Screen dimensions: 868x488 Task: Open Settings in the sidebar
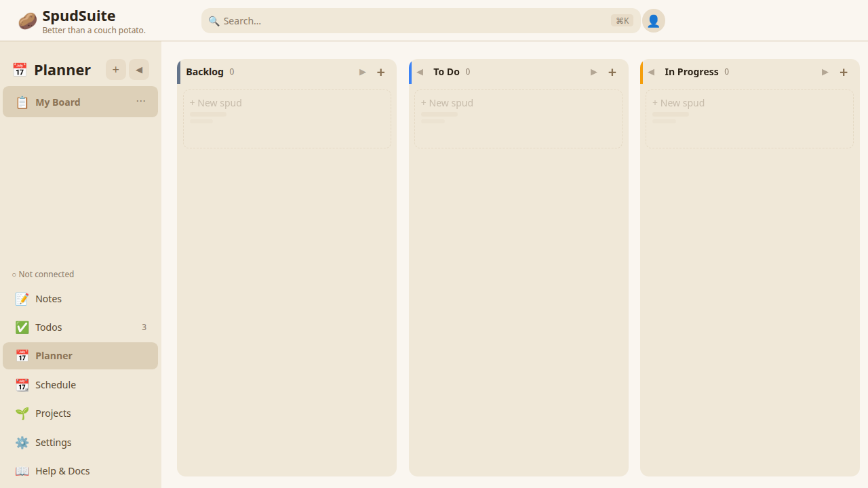click(x=80, y=443)
